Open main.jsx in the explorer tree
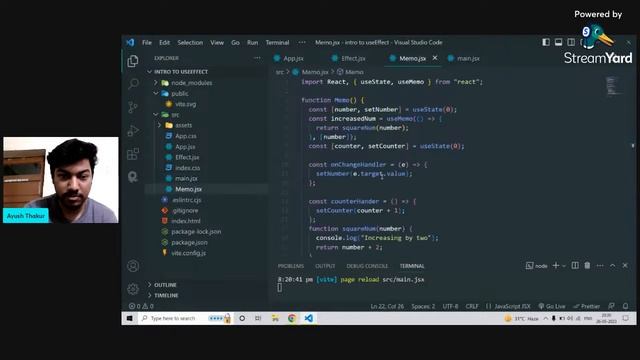The height and width of the screenshot is (360, 640). coord(186,178)
